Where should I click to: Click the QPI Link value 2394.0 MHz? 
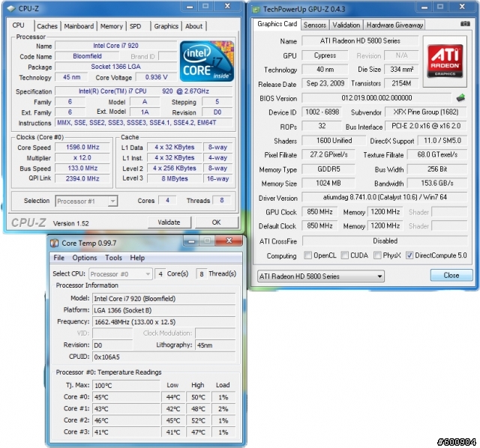(x=82, y=178)
